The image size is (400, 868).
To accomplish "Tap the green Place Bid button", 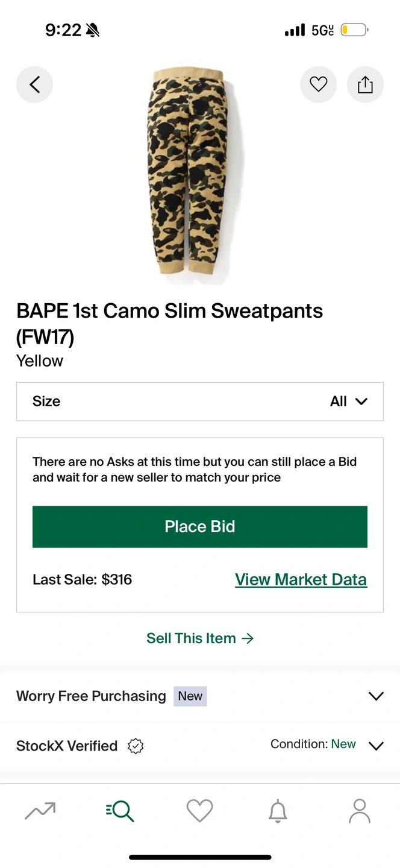I will tap(200, 527).
